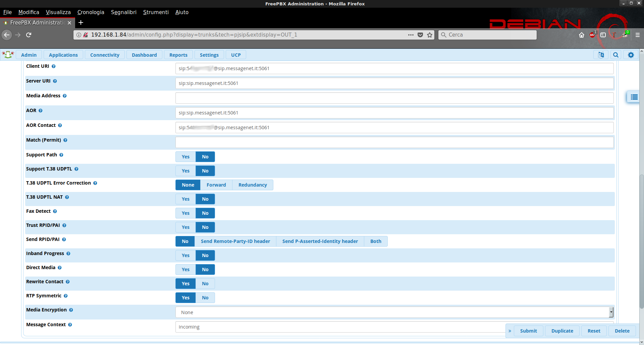Viewport: 644px width, 345px height.
Task: Open the FreePBX settings gear icon
Action: [x=631, y=55]
